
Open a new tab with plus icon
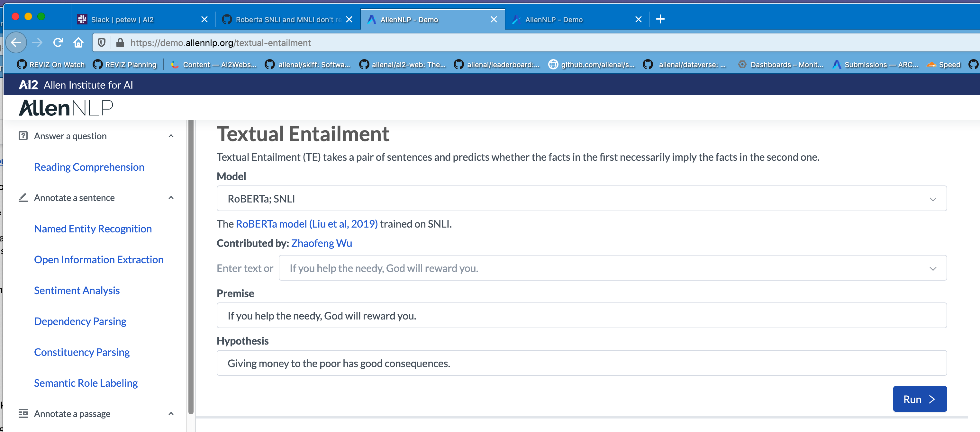coord(660,19)
